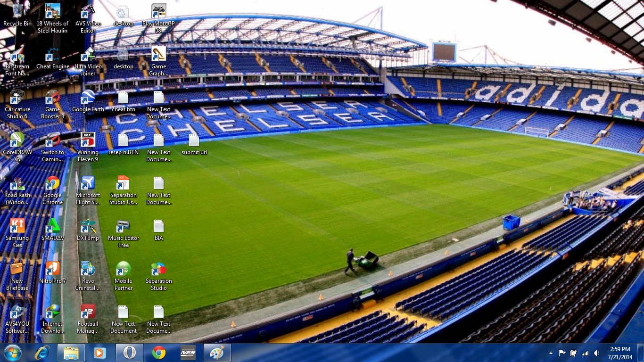Open the Windows Start menu

[x=12, y=353]
